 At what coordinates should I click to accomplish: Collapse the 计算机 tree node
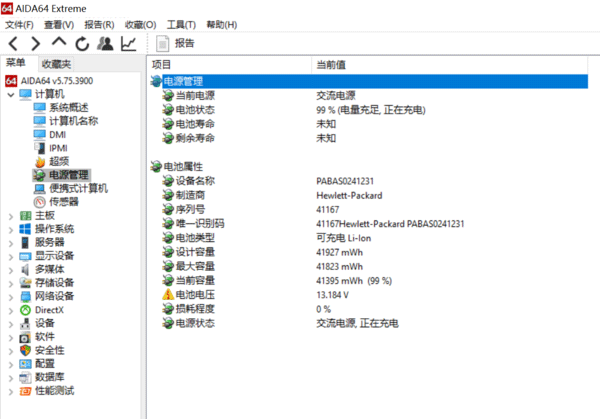pyautogui.click(x=11, y=95)
